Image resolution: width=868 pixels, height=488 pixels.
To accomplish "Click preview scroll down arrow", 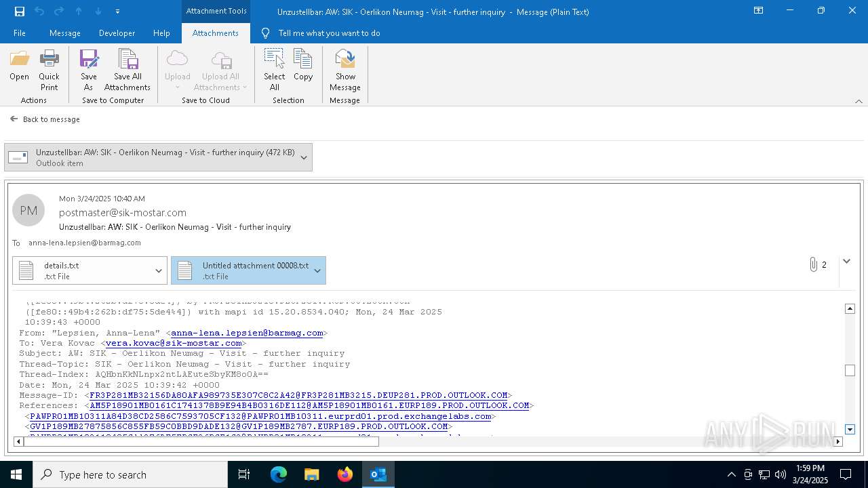I will 850,429.
